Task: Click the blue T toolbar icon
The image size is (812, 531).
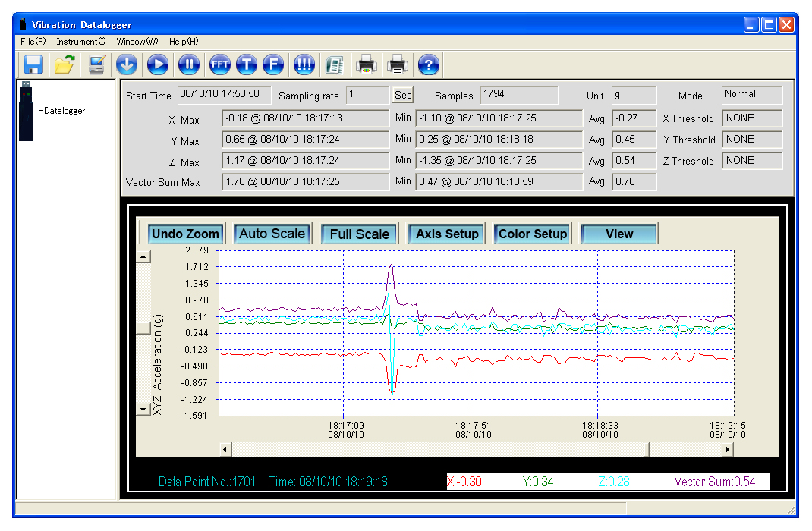Action: [x=247, y=65]
